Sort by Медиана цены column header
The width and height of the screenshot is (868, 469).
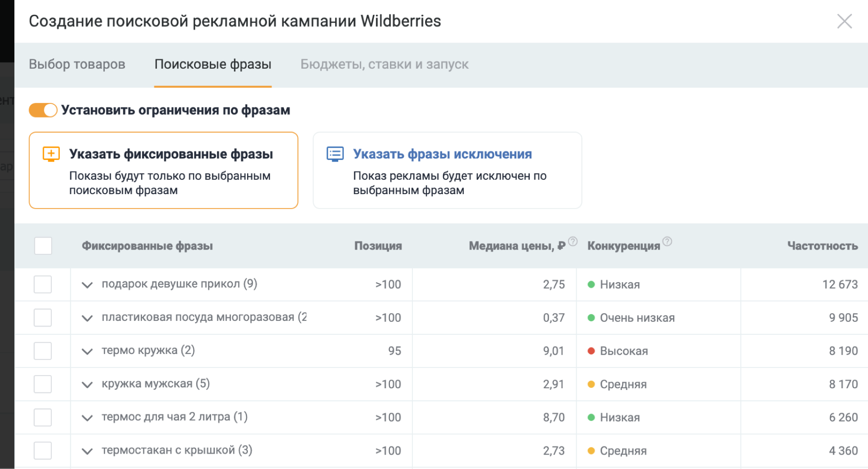pyautogui.click(x=517, y=246)
